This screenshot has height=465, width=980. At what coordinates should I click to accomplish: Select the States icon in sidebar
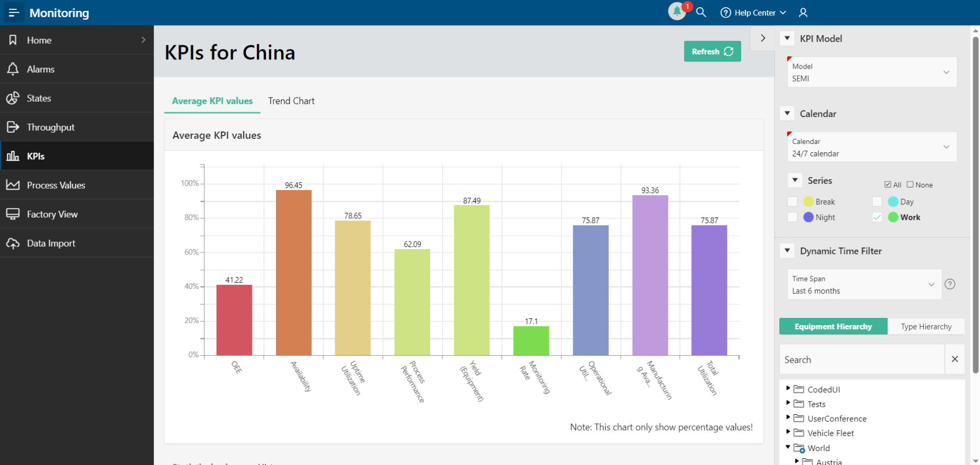pos(39,98)
